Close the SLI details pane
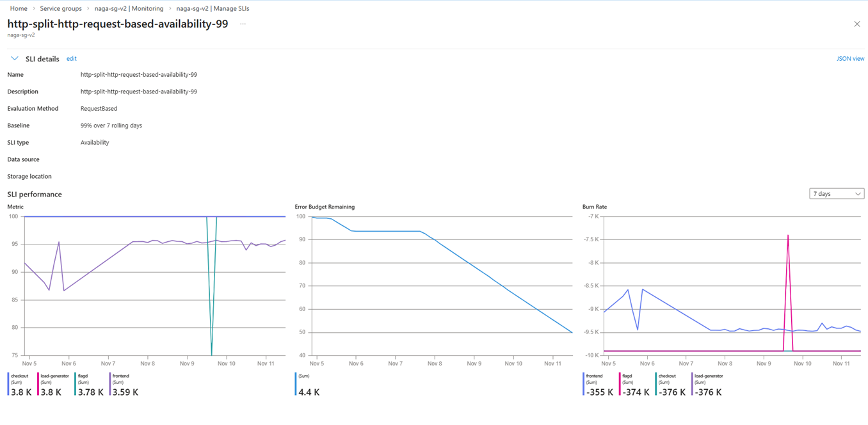 pyautogui.click(x=857, y=24)
